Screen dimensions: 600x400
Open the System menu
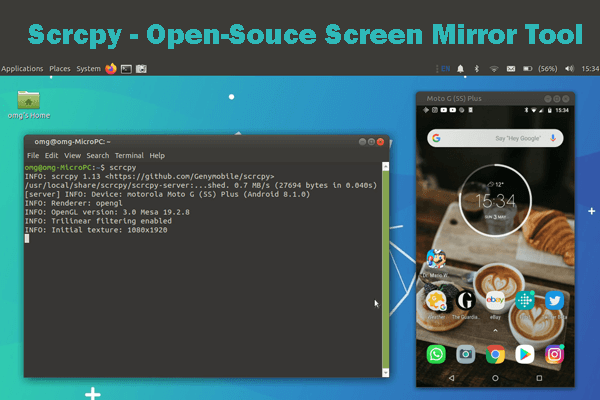pyautogui.click(x=88, y=69)
